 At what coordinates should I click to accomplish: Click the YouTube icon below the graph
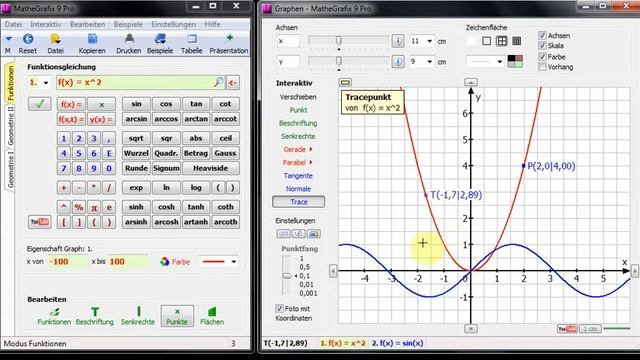point(567,329)
